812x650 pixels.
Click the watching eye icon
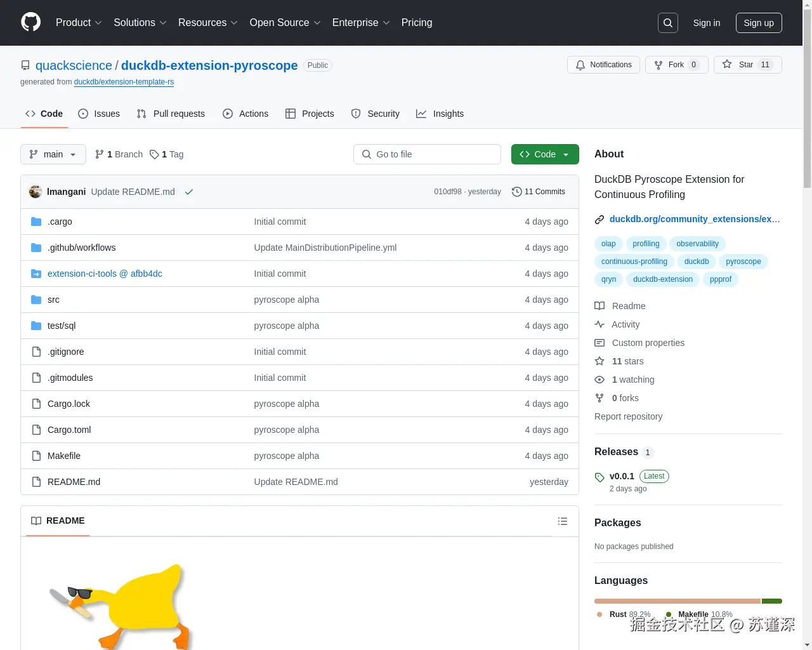(x=599, y=380)
